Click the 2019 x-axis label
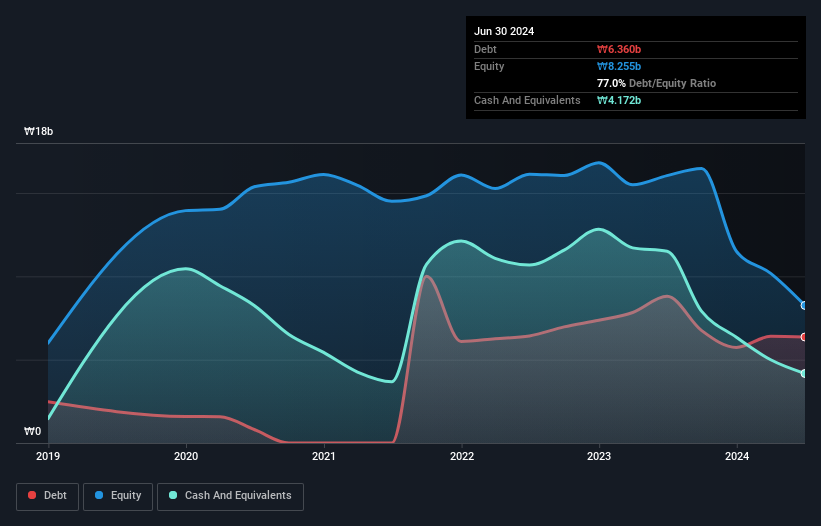 coord(48,456)
